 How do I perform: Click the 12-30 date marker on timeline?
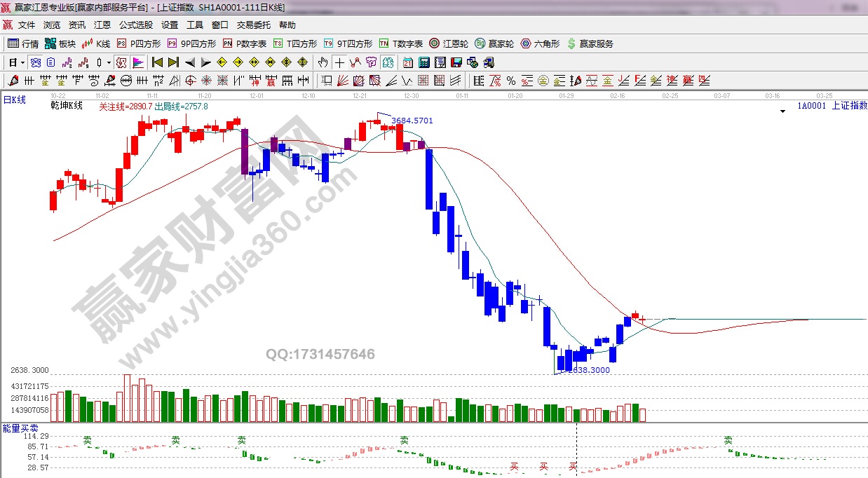412,95
